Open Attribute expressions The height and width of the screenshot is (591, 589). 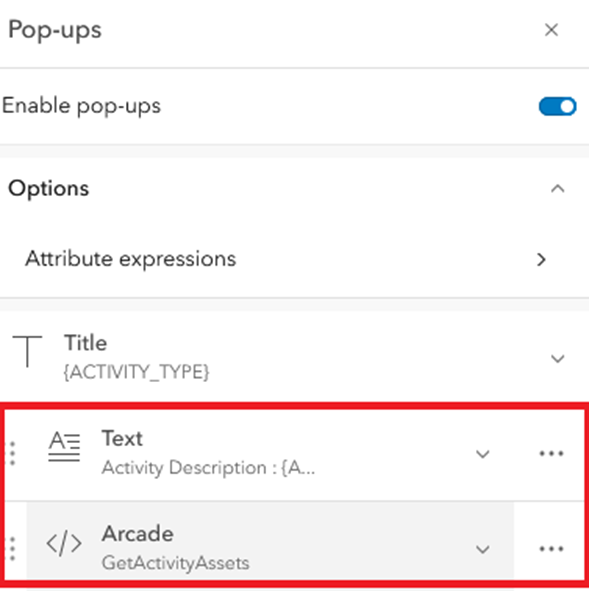point(294,259)
